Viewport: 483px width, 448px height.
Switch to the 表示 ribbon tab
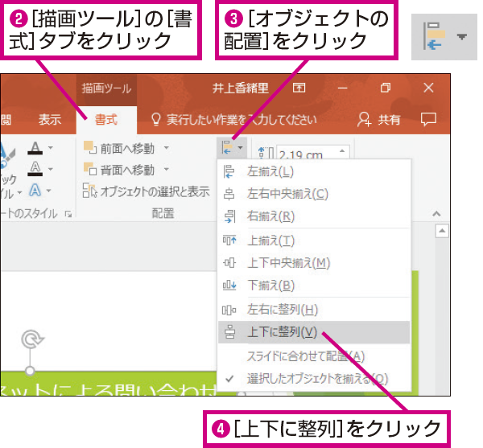tap(50, 119)
